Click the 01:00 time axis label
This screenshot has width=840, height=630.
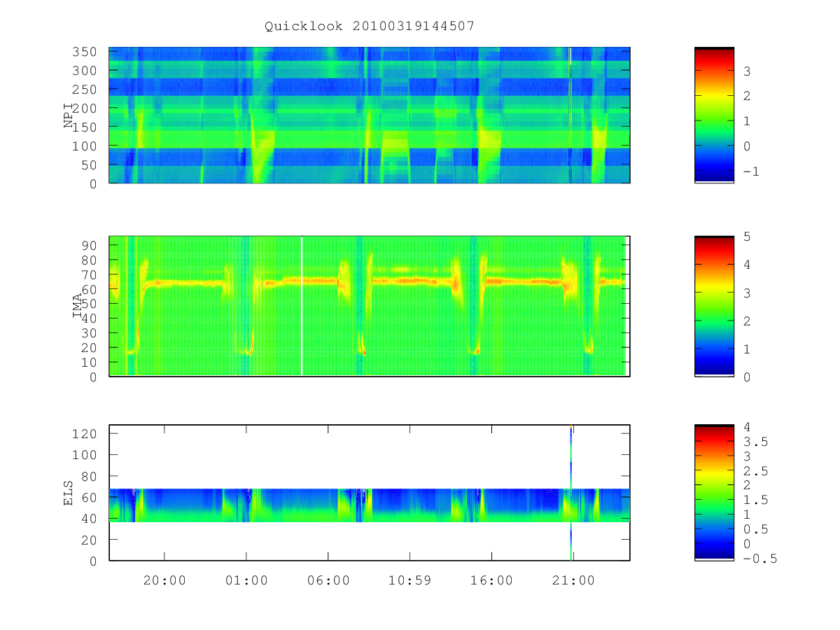pos(246,580)
